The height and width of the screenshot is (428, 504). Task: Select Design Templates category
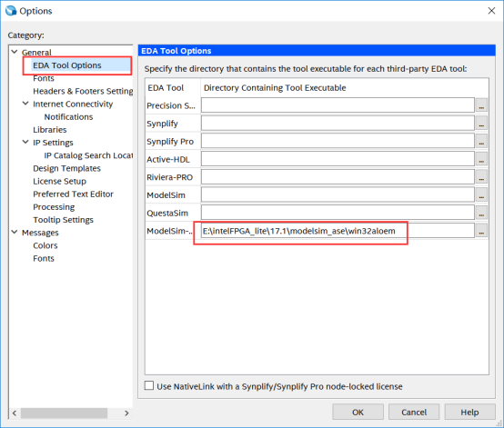(x=66, y=168)
